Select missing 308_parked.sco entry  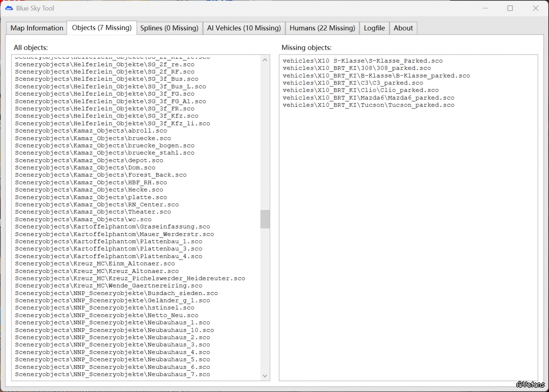356,68
